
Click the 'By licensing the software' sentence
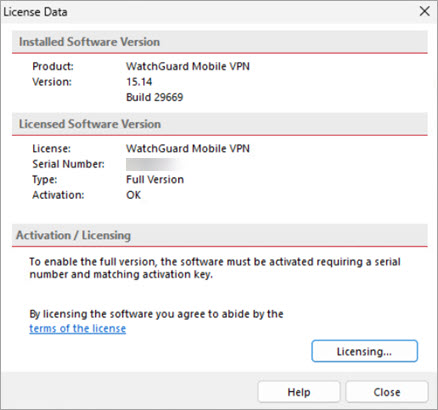pos(156,314)
